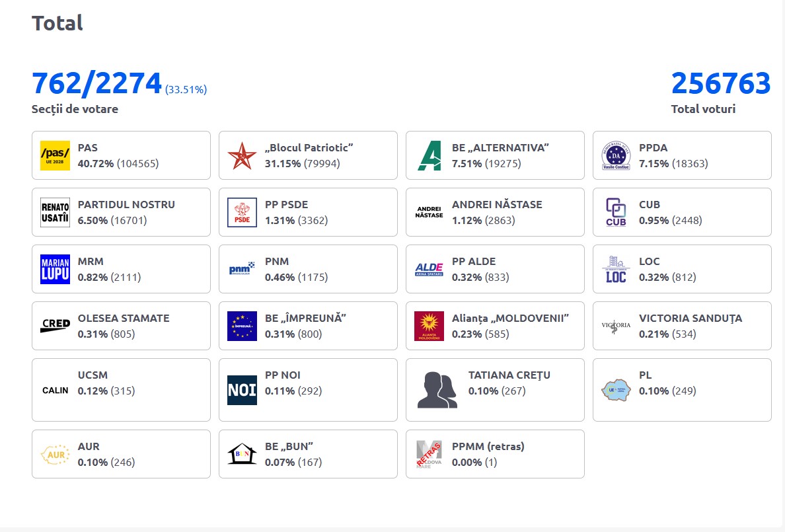This screenshot has width=785, height=532.
Task: Click the PP ALDE name text
Action: click(474, 262)
